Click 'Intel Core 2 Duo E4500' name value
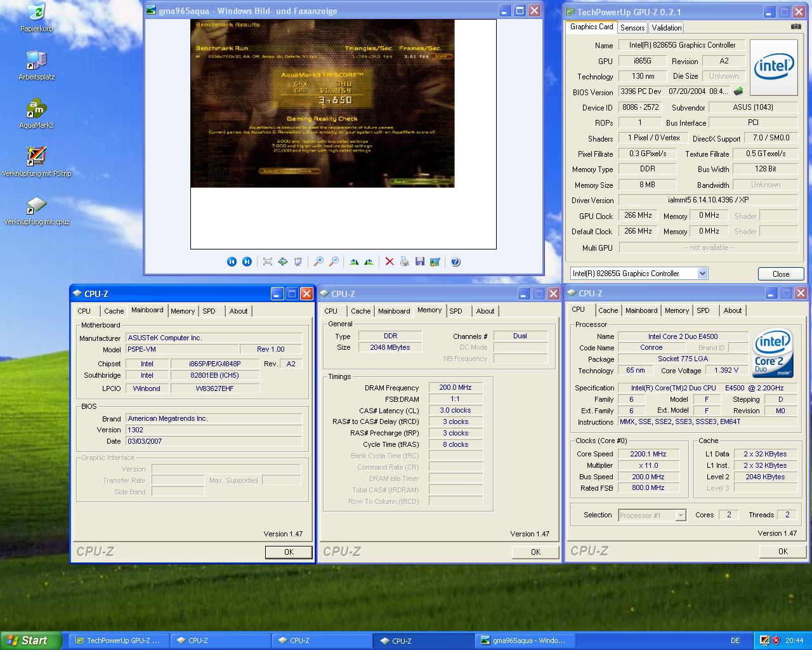The image size is (812, 650). (x=683, y=336)
